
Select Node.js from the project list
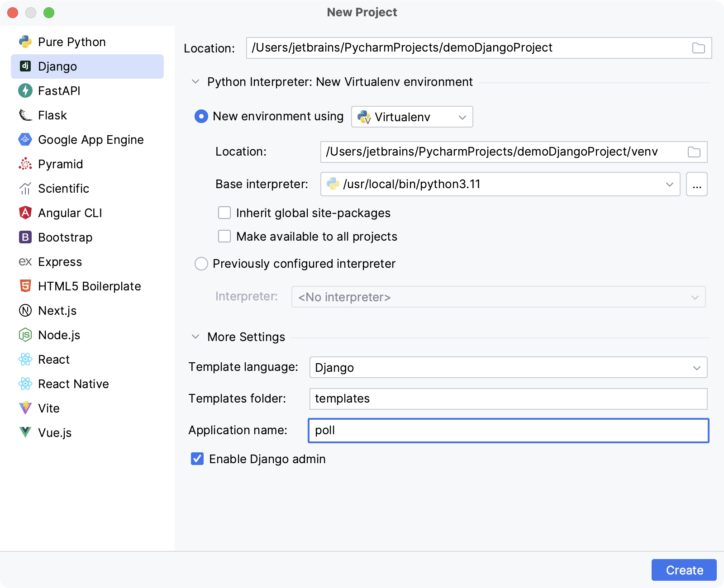tap(59, 335)
